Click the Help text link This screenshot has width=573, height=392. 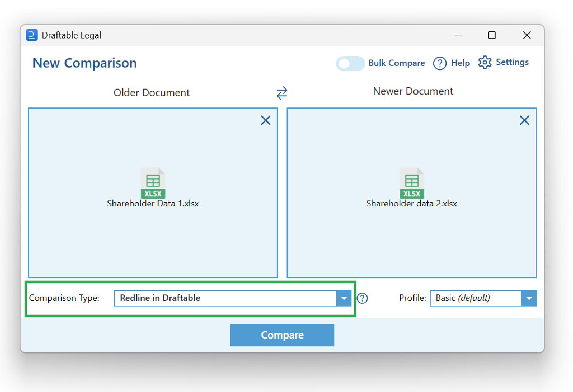click(x=461, y=63)
